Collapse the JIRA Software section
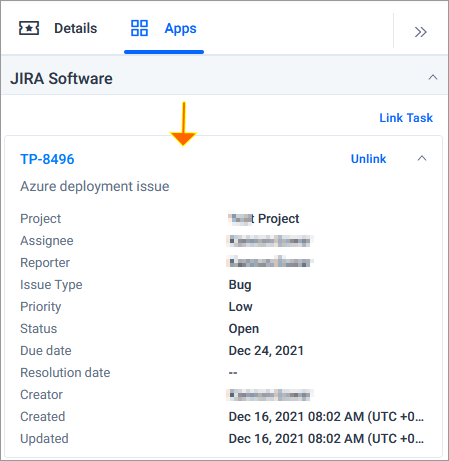449x461 pixels. coord(433,77)
